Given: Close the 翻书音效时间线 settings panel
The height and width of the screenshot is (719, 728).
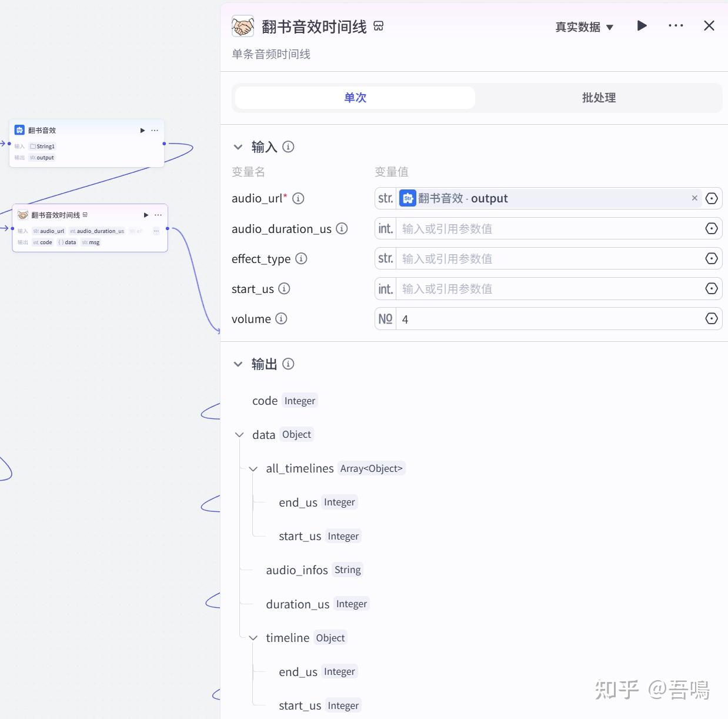Looking at the screenshot, I should 709,25.
